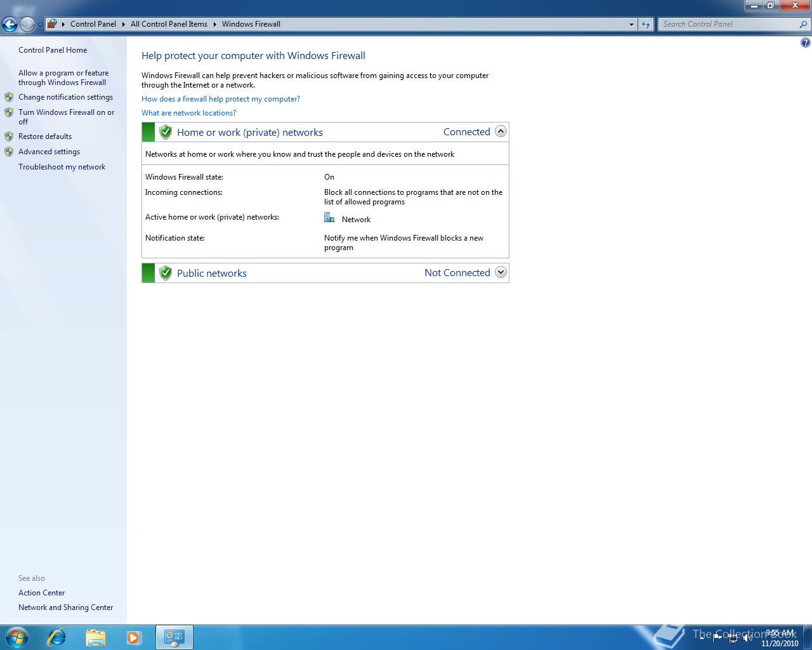
Task: Click Change notification settings link
Action: (65, 97)
